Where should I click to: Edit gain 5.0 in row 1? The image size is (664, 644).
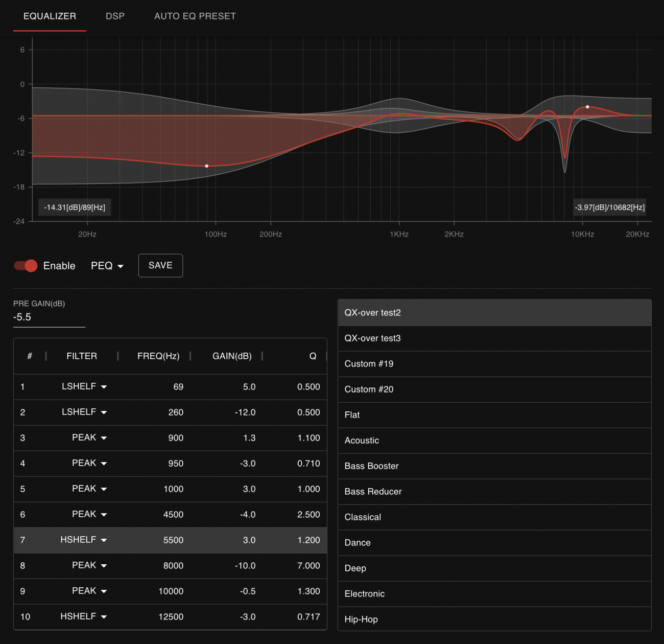(x=249, y=387)
